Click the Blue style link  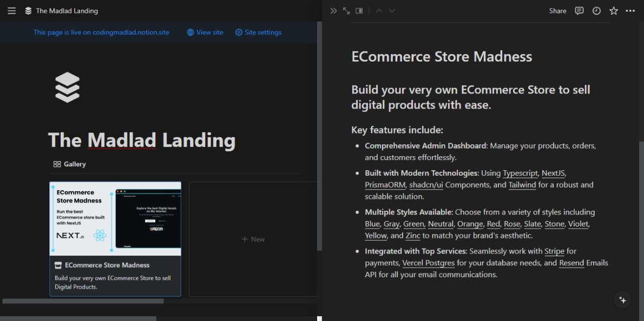point(372,224)
